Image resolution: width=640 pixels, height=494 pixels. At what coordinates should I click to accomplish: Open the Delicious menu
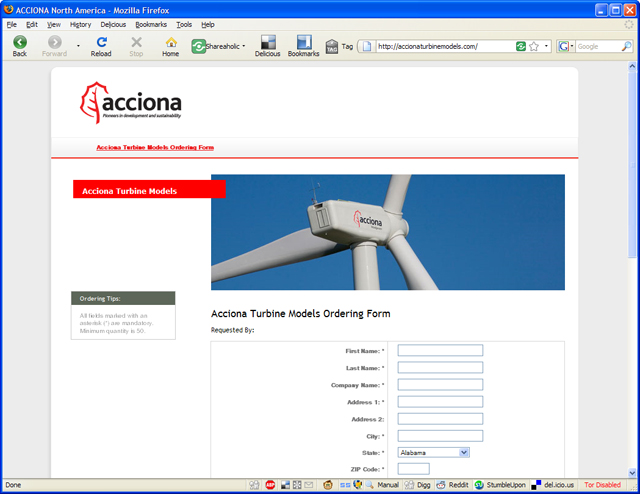click(113, 24)
